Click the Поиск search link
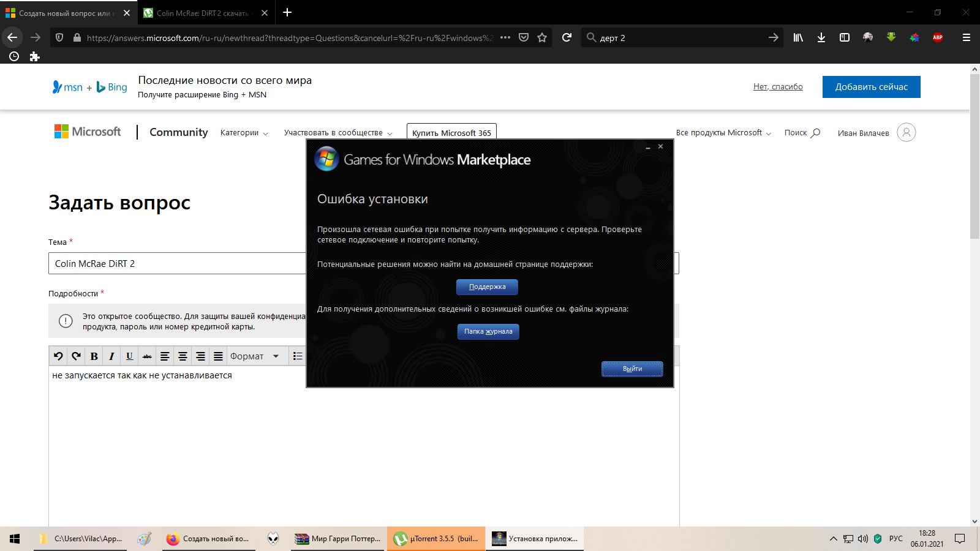Screen dimensions: 980x551 (x=802, y=133)
